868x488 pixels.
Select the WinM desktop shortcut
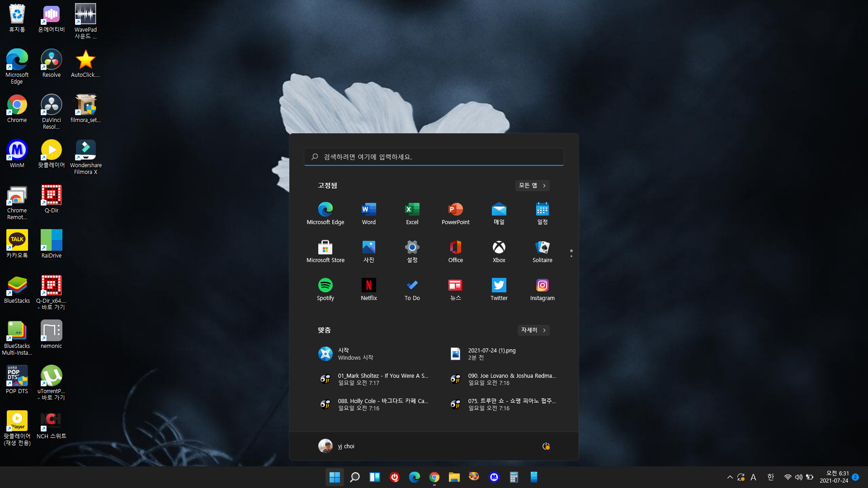coord(17,154)
